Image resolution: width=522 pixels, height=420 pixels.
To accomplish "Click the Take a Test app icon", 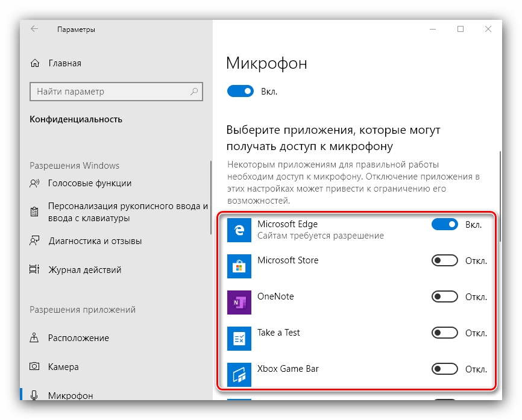I will point(239,339).
